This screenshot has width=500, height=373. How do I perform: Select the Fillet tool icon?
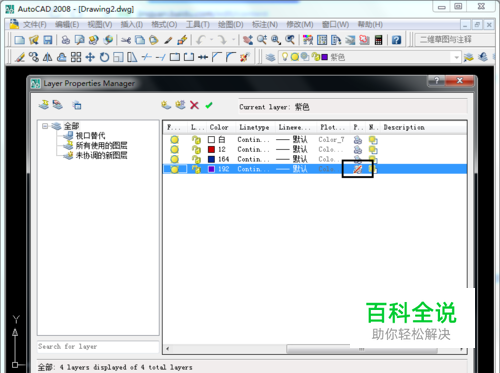pyautogui.click(x=231, y=57)
